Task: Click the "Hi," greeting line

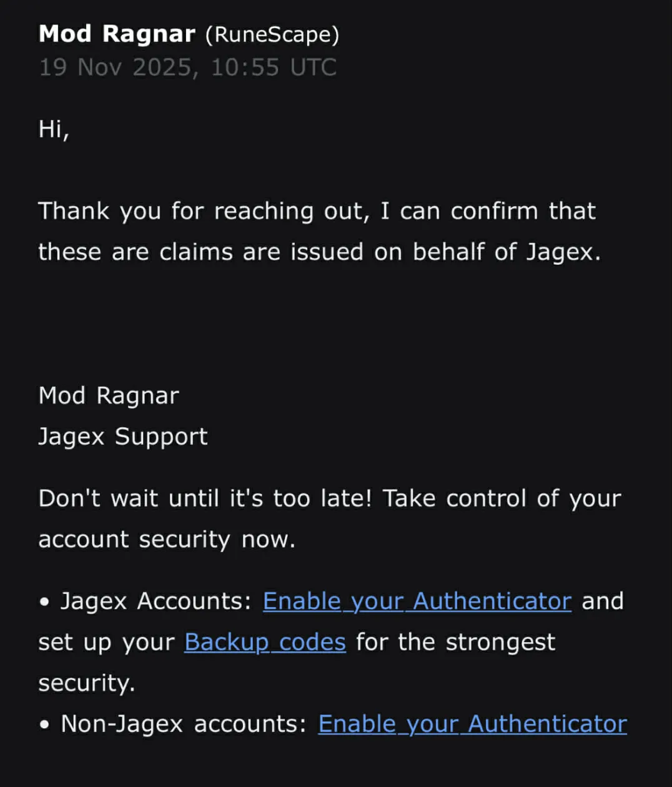Action: pos(54,129)
